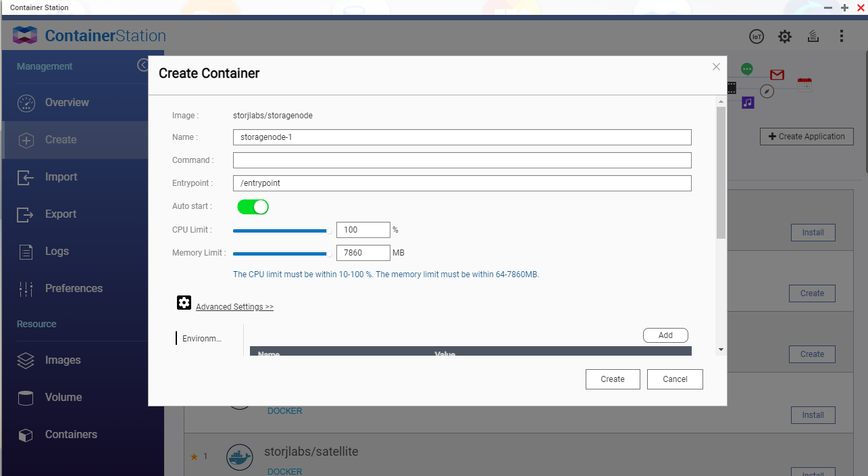Click the Import arrow icon
This screenshot has width=868, height=476.
(x=26, y=177)
